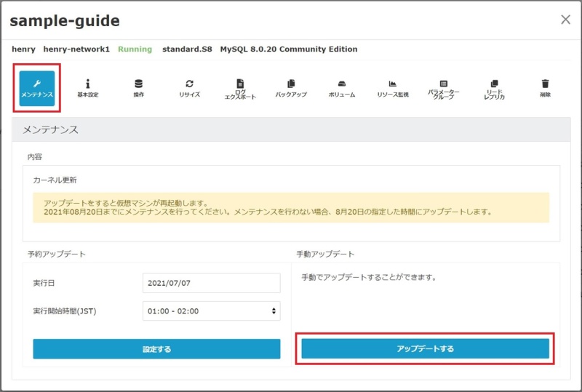
Task: Open the ボリューム disk icon
Action: coord(342,88)
